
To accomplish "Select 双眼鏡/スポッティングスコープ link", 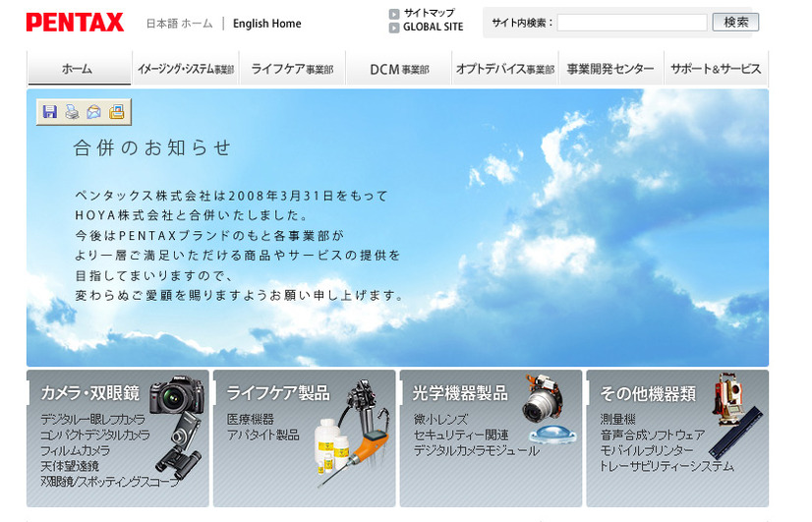I will 109,481.
